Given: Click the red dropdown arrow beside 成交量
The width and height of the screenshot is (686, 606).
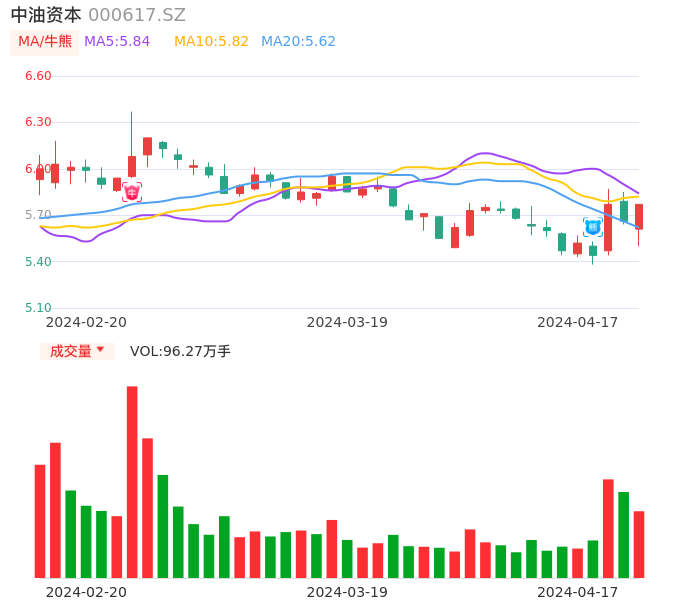Looking at the screenshot, I should coord(100,350).
